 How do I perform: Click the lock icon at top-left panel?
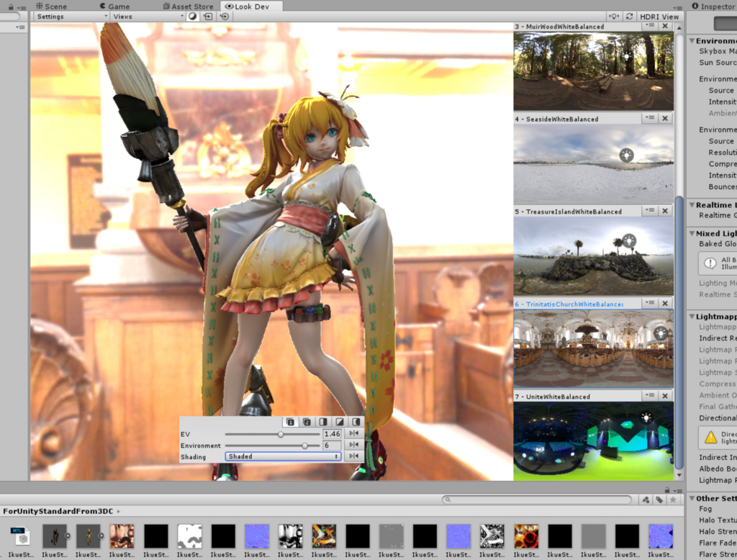coord(11,7)
